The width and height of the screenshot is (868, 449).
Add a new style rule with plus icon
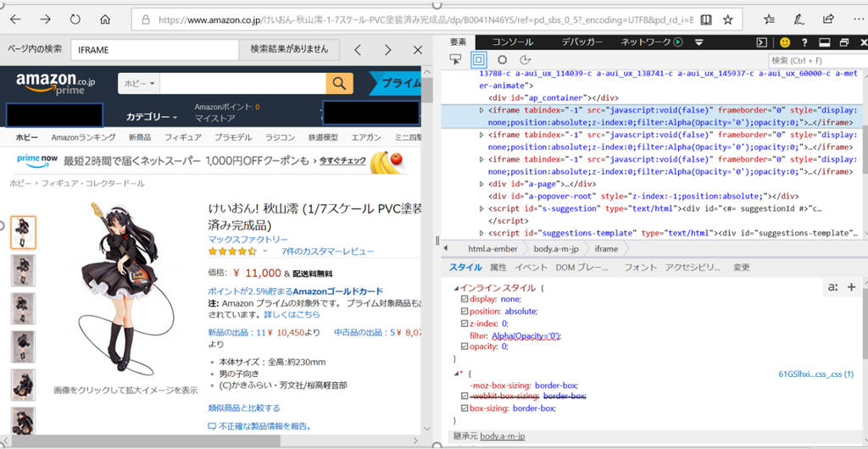point(851,287)
